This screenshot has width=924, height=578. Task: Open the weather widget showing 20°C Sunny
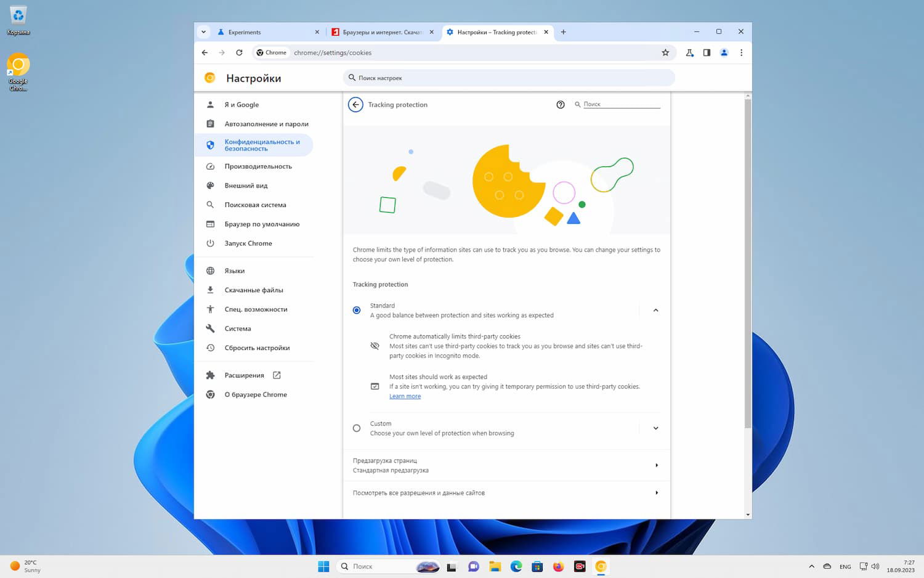click(x=26, y=567)
